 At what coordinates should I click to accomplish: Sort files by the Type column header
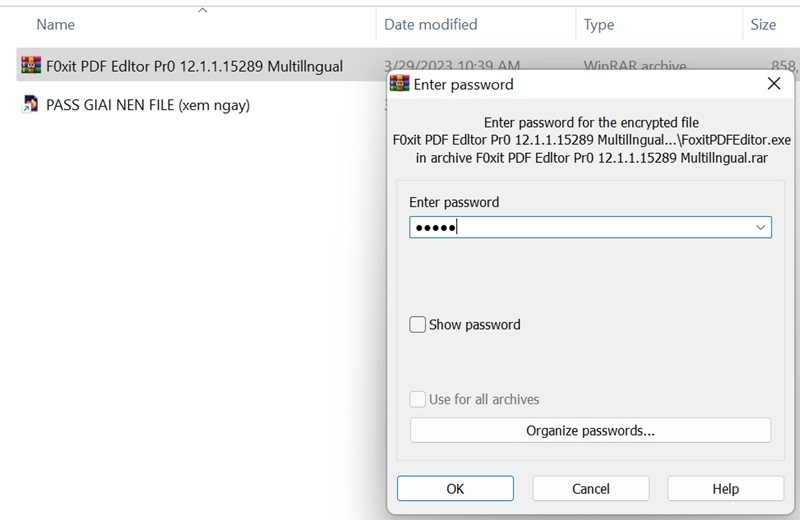click(599, 24)
